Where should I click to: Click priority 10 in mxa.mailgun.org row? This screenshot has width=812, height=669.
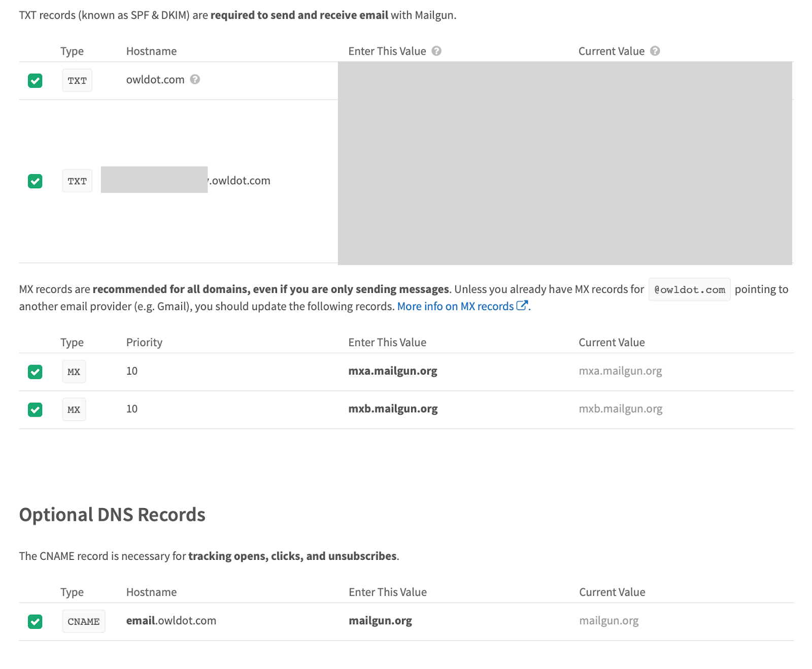132,371
